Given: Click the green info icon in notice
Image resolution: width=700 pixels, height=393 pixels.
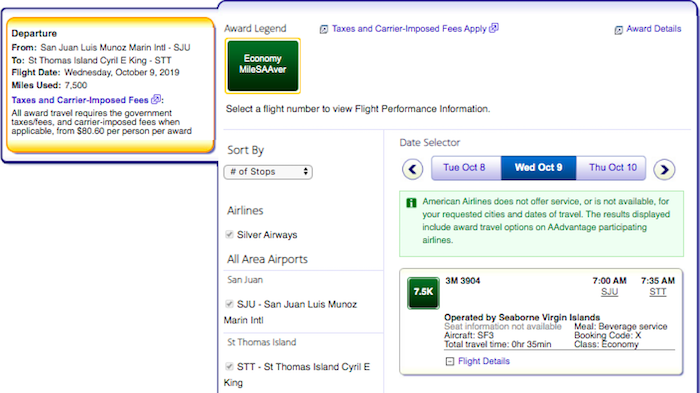Looking at the screenshot, I should 411,203.
